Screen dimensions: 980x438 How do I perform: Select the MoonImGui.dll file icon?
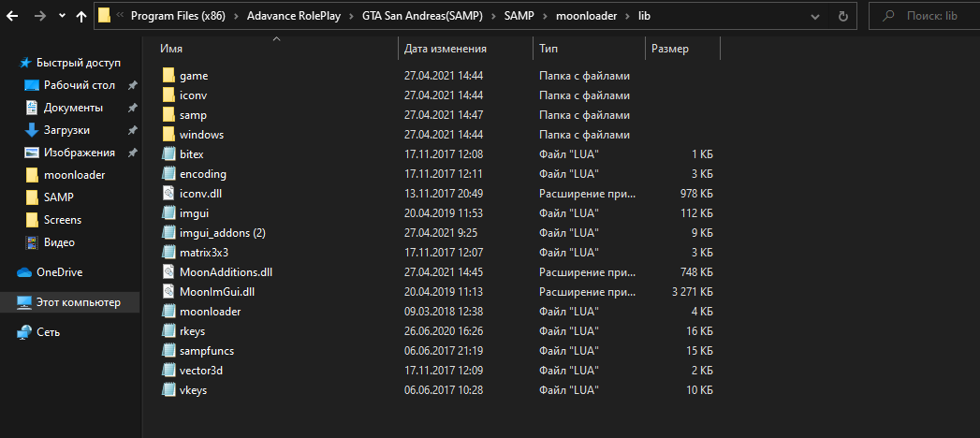[168, 291]
